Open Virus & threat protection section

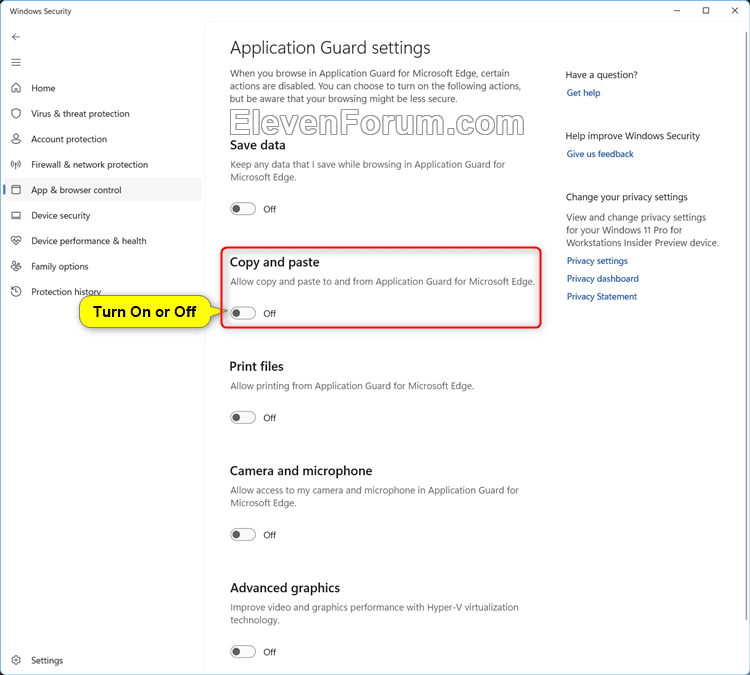pos(102,113)
